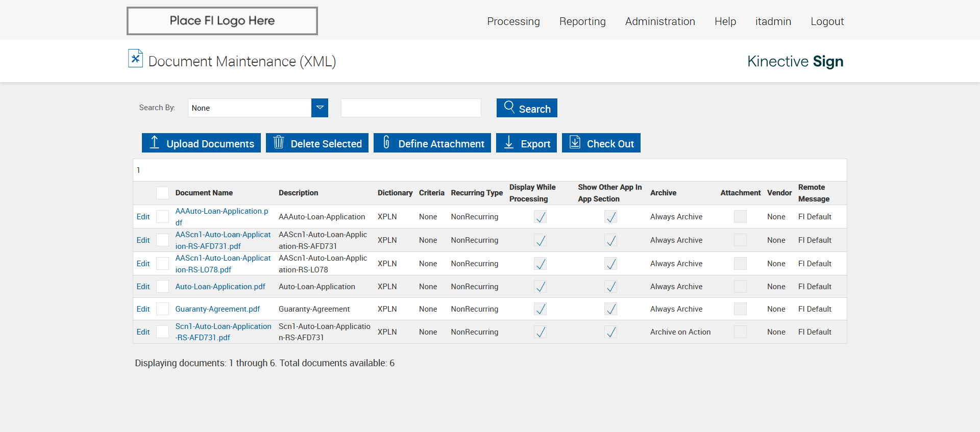The height and width of the screenshot is (432, 980).
Task: Click the upload arrow icon on Upload Documents
Action: [154, 143]
